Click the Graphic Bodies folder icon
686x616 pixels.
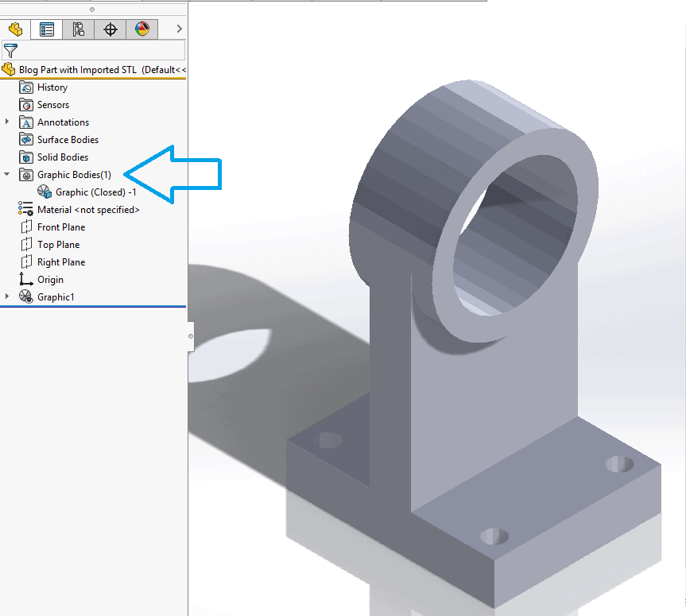[x=25, y=175]
